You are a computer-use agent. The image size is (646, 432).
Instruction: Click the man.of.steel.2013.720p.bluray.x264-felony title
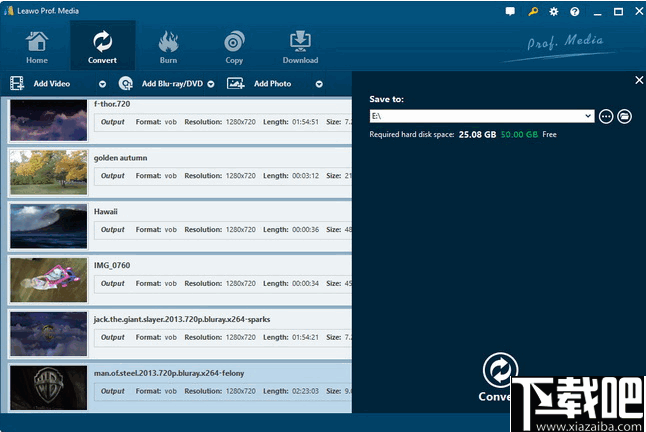169,374
